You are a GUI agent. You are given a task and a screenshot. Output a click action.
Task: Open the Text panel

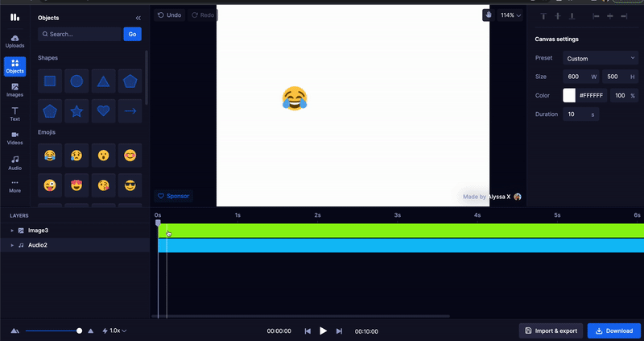coord(14,114)
